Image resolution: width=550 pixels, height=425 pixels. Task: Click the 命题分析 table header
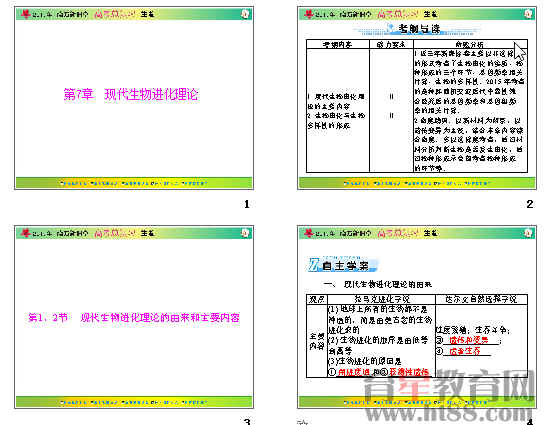(470, 44)
